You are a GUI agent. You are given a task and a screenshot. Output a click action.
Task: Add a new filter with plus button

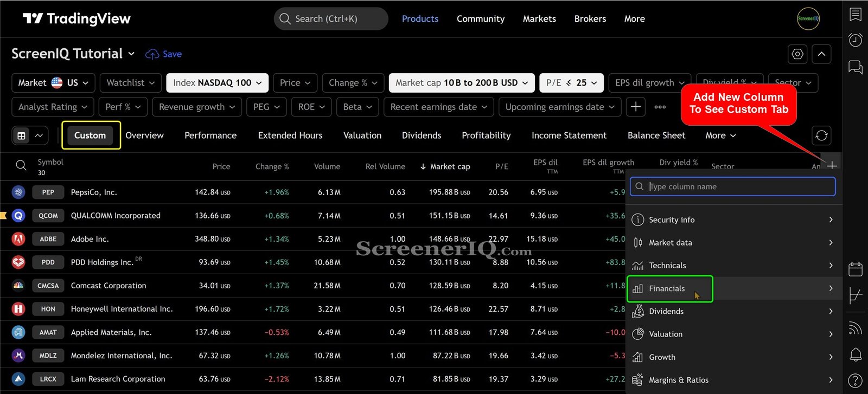[x=636, y=107]
